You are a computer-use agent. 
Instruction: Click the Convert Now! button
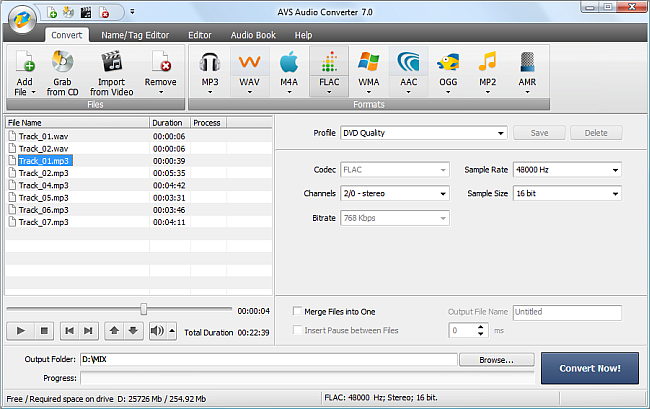point(590,368)
